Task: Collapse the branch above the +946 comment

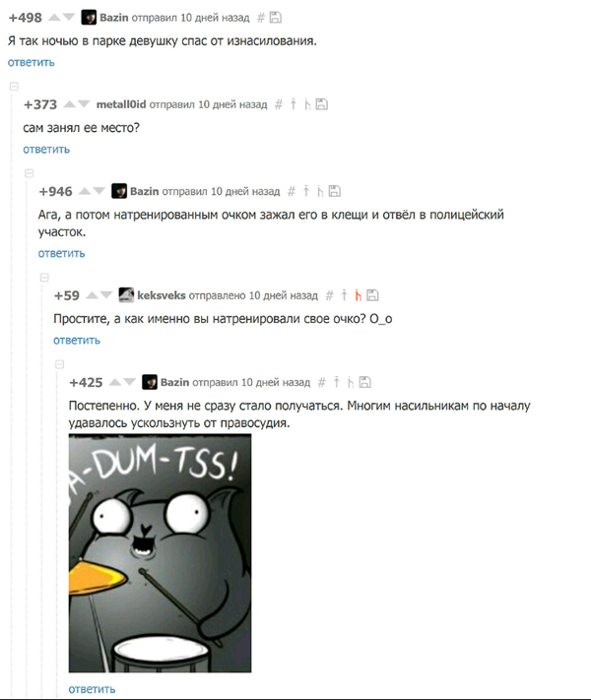Action: tap(29, 173)
